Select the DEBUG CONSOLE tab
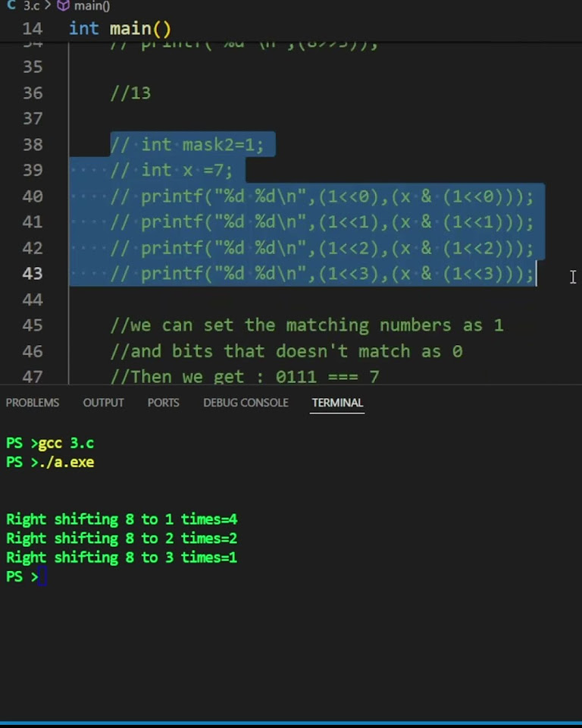Image resolution: width=582 pixels, height=728 pixels. pos(246,403)
